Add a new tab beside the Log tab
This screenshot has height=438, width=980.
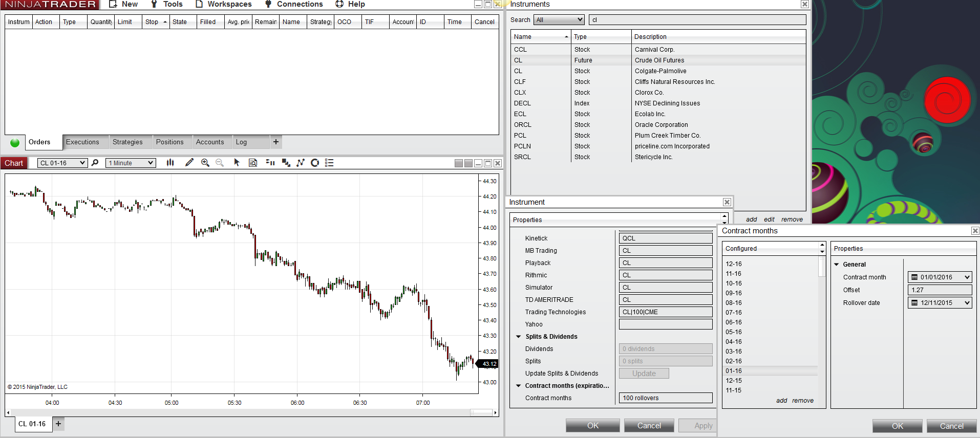[276, 142]
